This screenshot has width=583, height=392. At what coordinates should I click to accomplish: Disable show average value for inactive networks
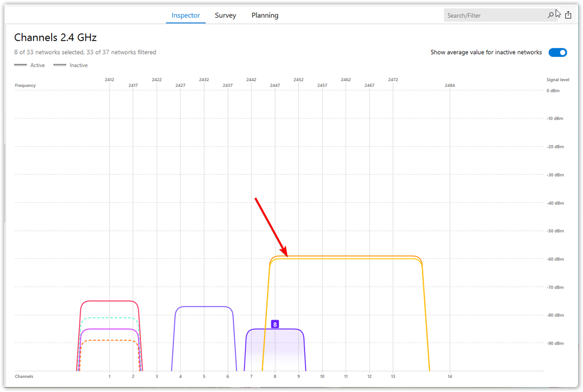558,52
